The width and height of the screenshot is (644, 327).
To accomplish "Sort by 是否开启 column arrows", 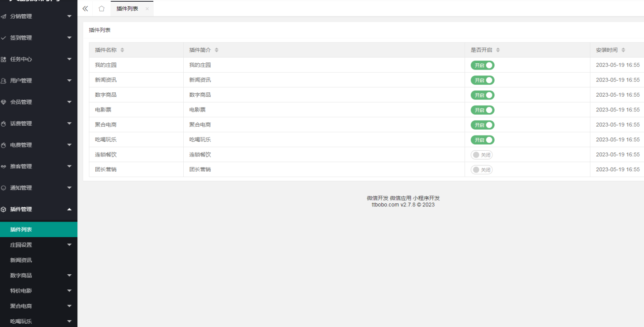I will click(498, 50).
